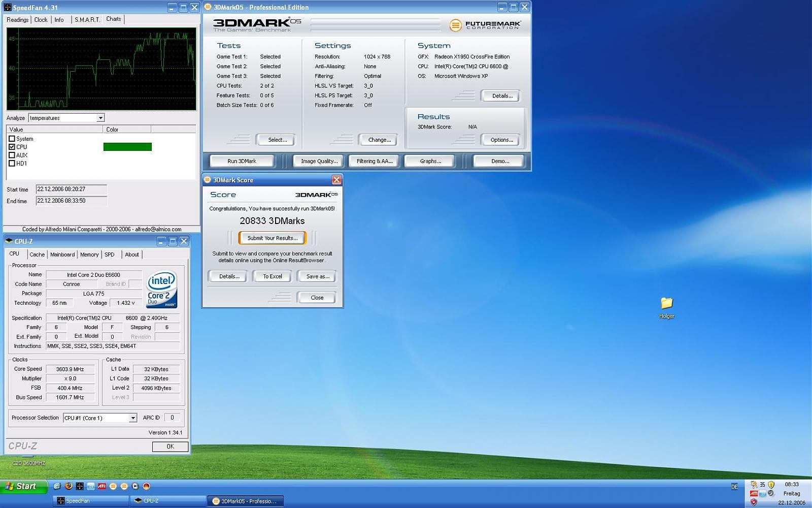
Task: Click the red shield alert tray icon
Action: [x=754, y=502]
